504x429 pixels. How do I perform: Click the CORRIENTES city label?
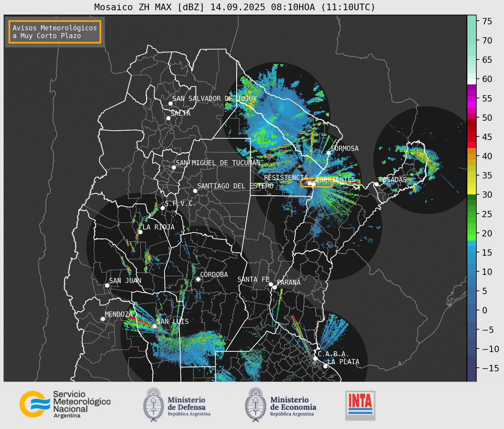[336, 180]
